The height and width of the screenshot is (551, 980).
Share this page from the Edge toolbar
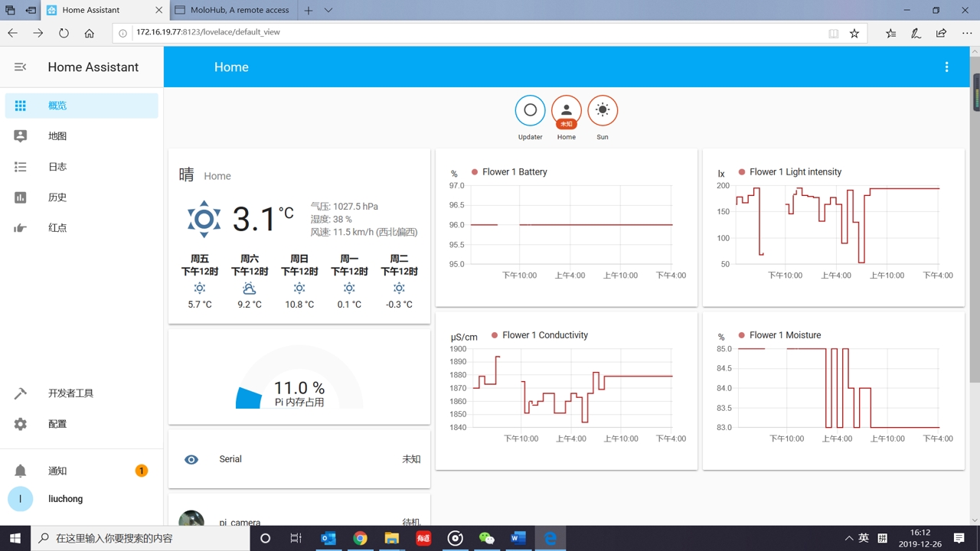tap(941, 34)
